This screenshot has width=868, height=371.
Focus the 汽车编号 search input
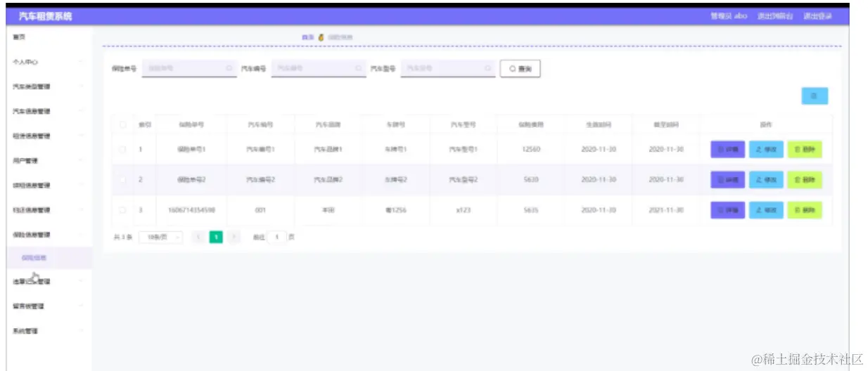pyautogui.click(x=319, y=69)
